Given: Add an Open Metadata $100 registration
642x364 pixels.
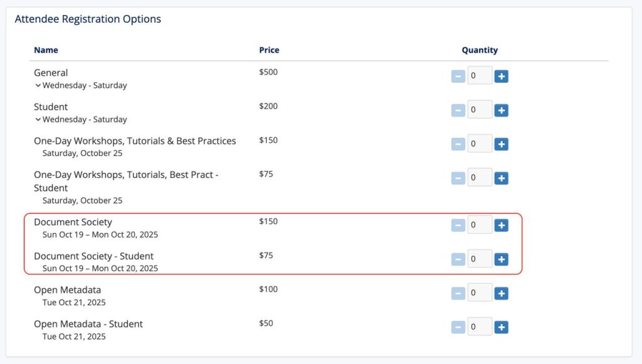Looking at the screenshot, I should 501,293.
